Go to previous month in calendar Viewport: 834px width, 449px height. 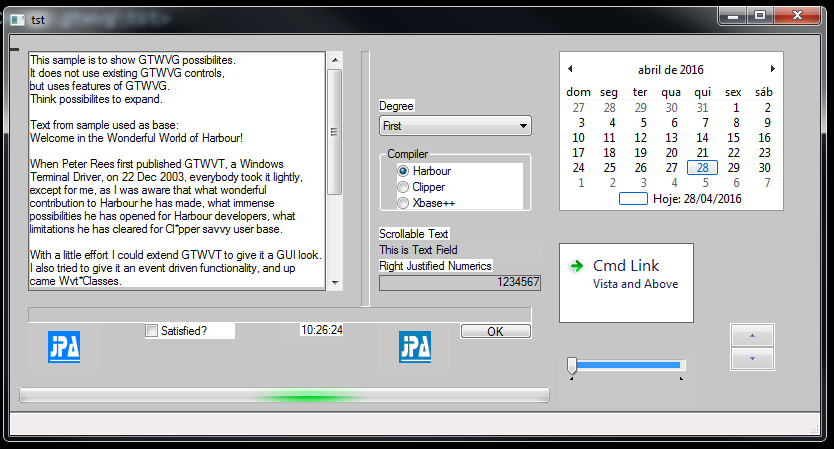pos(570,69)
